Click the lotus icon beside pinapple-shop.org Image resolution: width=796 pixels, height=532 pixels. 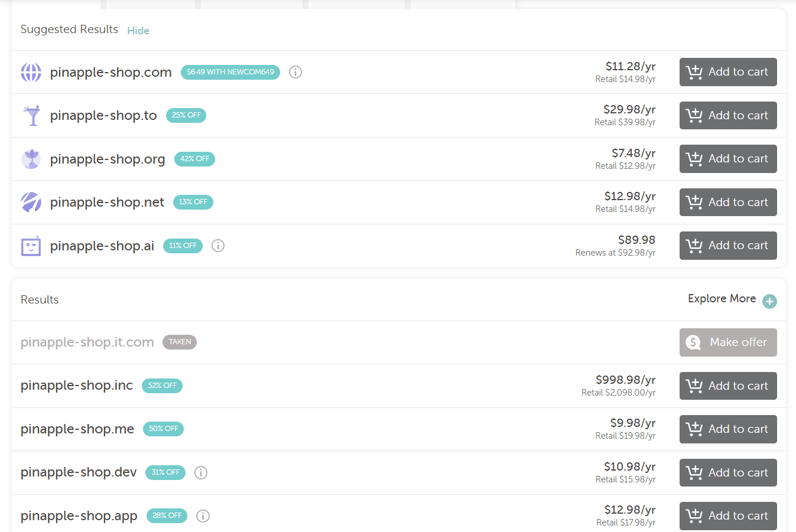pyautogui.click(x=31, y=159)
